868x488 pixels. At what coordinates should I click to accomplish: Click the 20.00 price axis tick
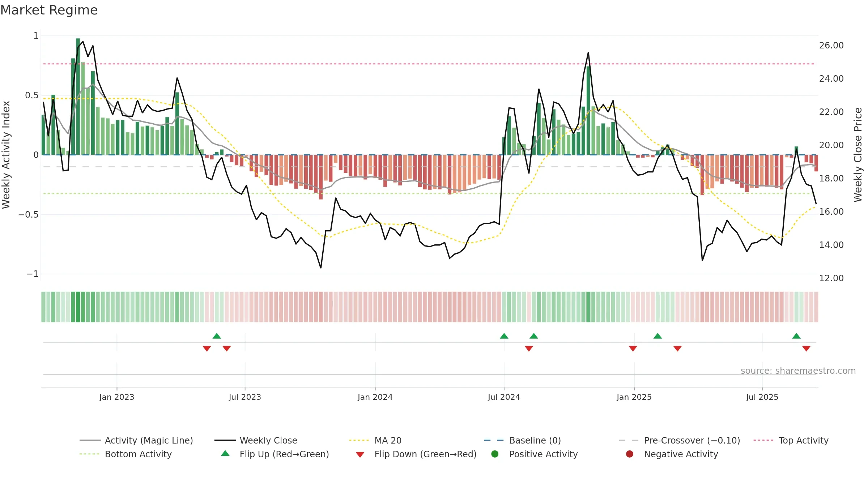pyautogui.click(x=831, y=145)
